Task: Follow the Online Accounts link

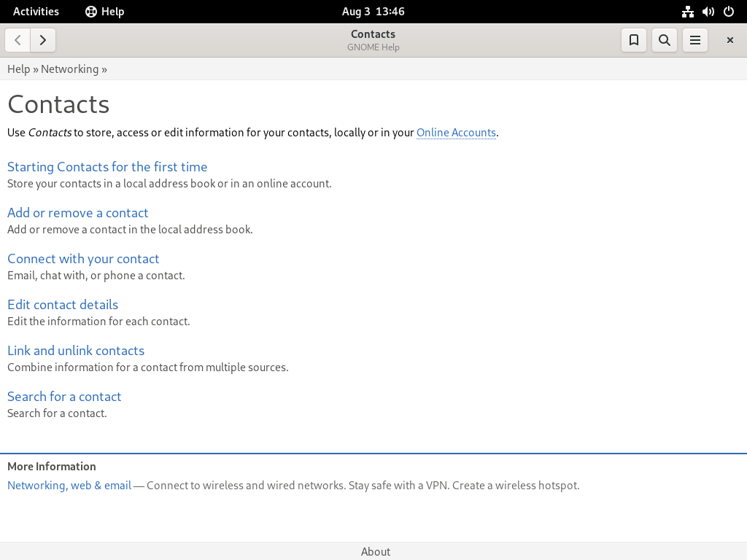Action: coord(456,133)
